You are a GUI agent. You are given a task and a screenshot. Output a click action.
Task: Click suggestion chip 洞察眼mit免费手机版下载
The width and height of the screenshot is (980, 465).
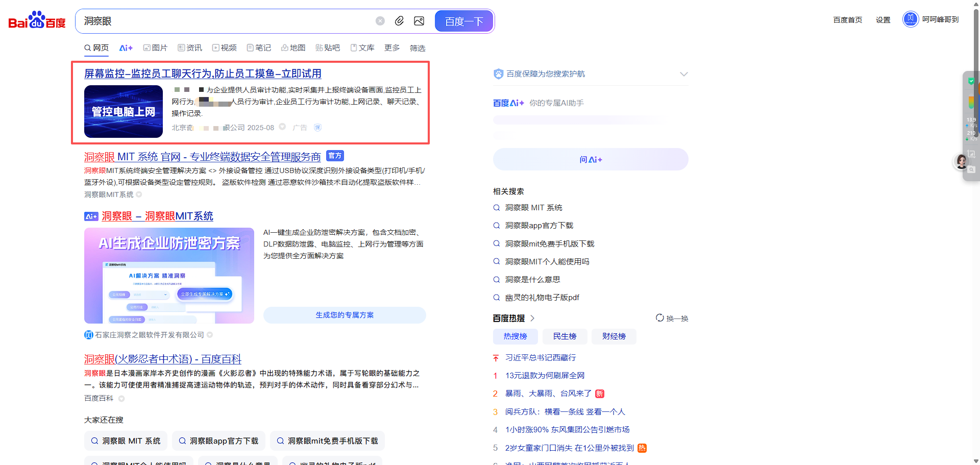327,441
